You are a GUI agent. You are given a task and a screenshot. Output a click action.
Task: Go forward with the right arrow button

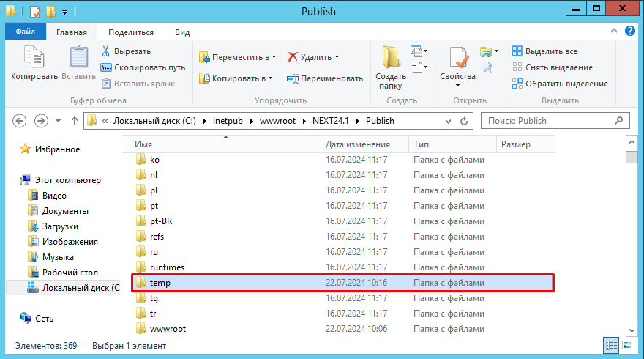coord(41,121)
